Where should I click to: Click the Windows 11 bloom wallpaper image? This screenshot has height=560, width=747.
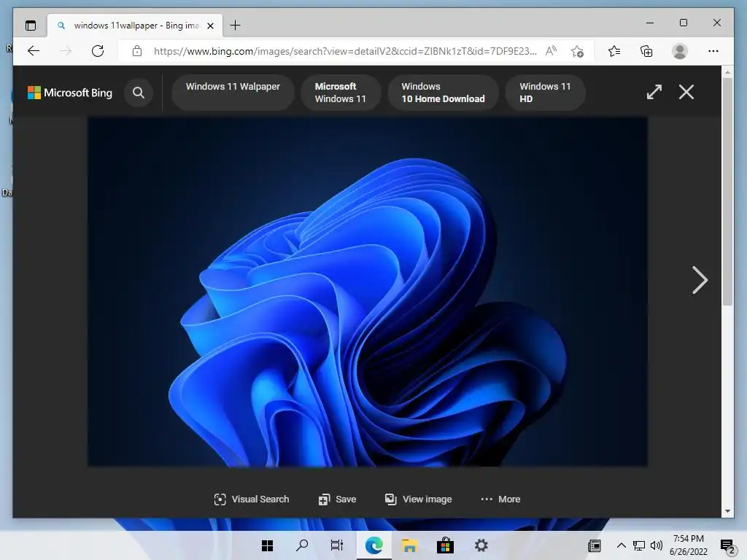[x=368, y=292]
